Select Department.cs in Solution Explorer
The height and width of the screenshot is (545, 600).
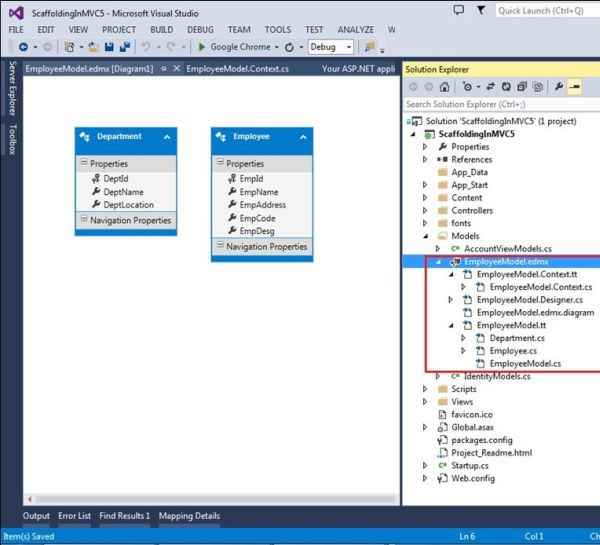517,338
